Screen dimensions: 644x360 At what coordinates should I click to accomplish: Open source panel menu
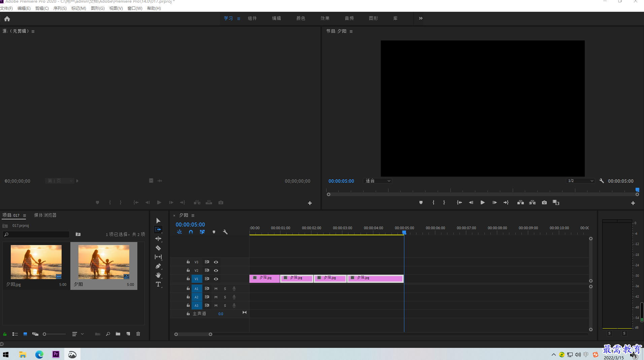pyautogui.click(x=33, y=31)
